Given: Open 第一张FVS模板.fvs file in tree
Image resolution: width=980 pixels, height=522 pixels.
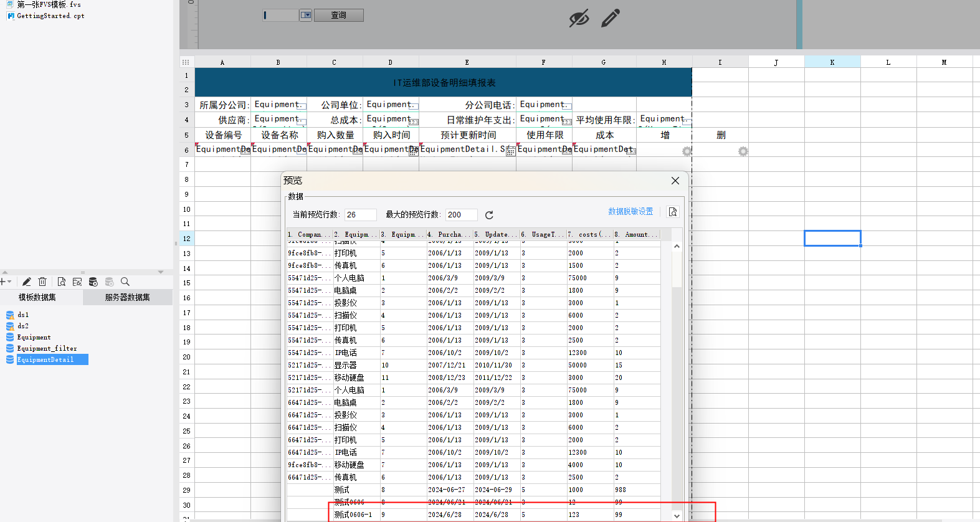Looking at the screenshot, I should [x=49, y=4].
